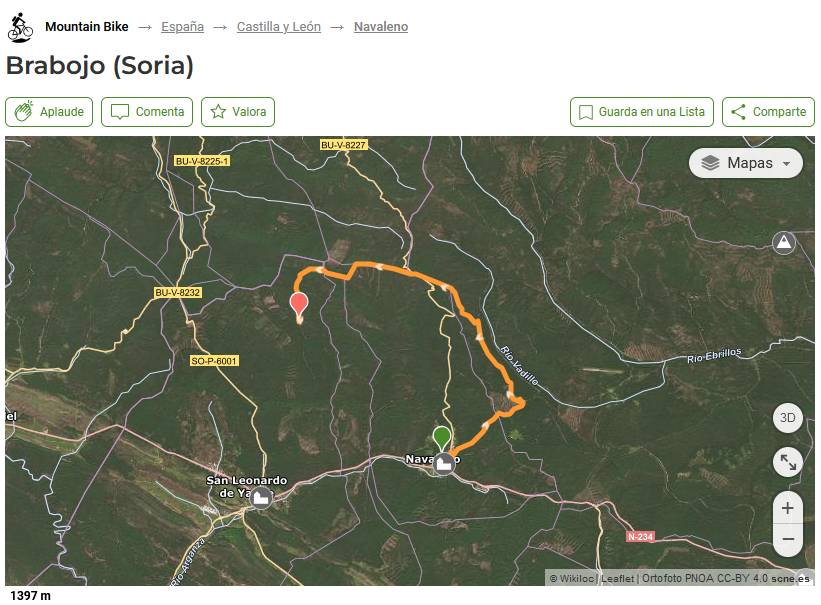Image resolution: width=821 pixels, height=605 pixels.
Task: Toggle the 3D map view
Action: pyautogui.click(x=788, y=418)
